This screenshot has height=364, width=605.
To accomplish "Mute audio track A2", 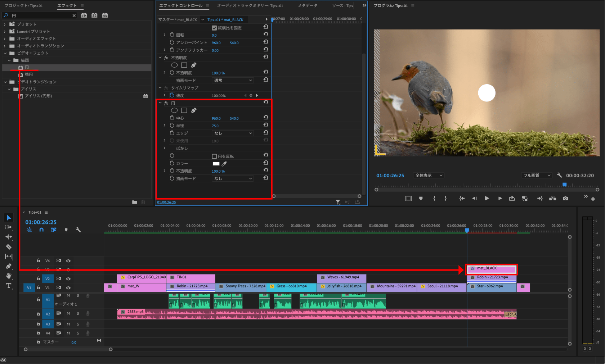I will point(68,314).
